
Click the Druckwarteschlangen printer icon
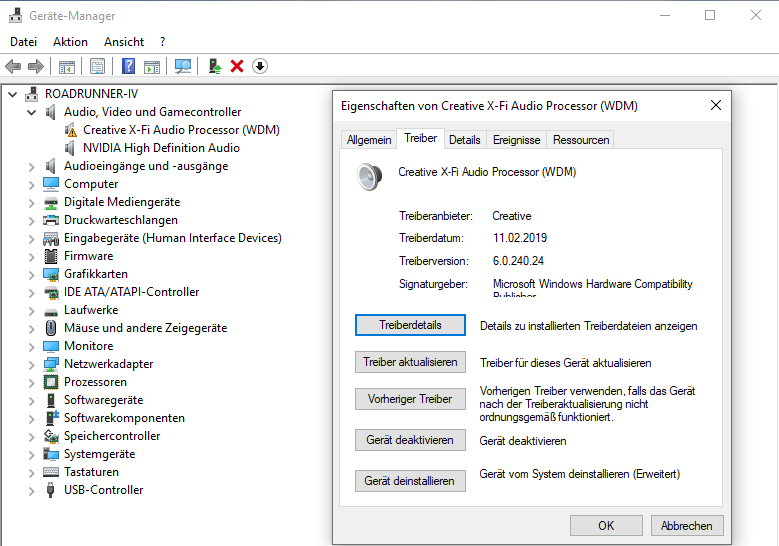tap(51, 220)
